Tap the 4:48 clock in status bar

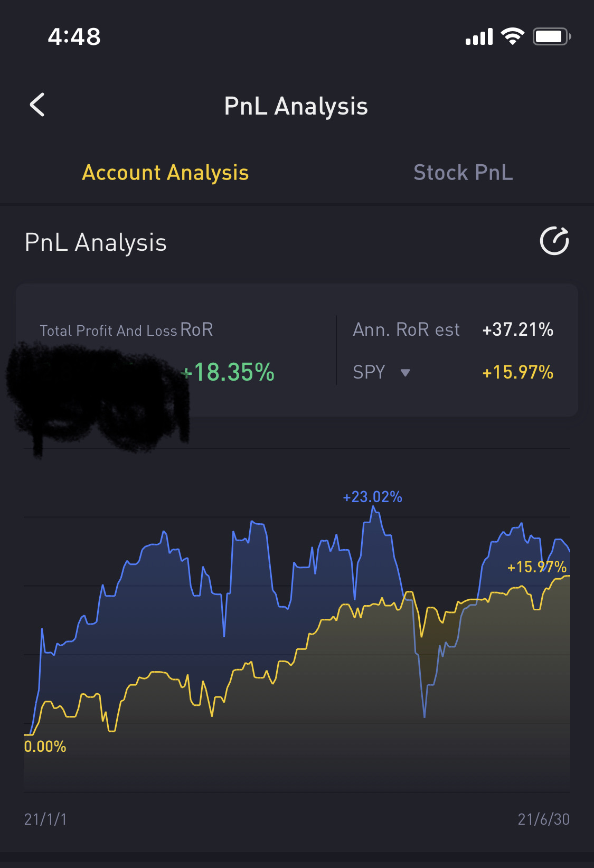74,36
